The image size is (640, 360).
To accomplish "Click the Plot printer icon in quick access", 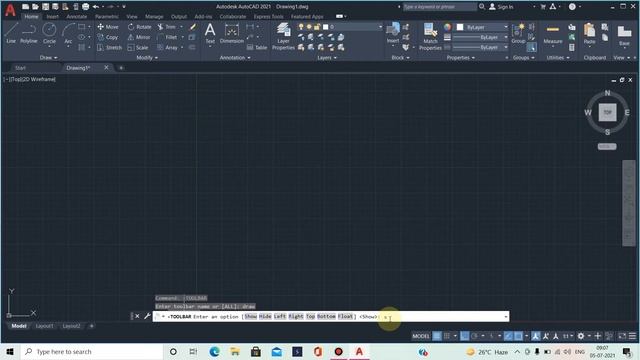I will click(x=85, y=7).
